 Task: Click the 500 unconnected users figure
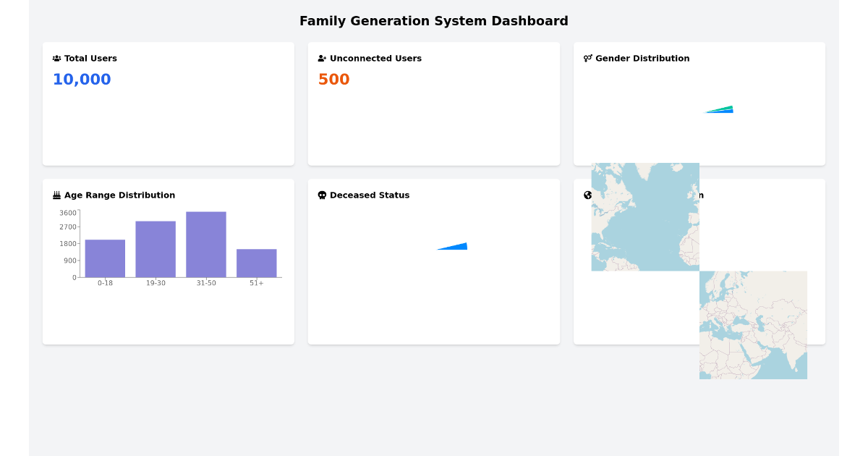[x=333, y=79]
